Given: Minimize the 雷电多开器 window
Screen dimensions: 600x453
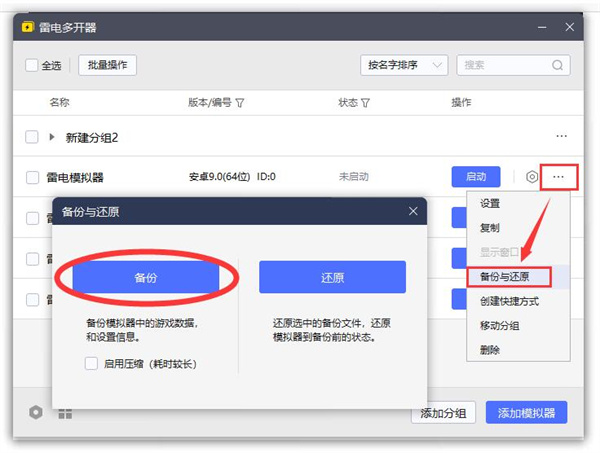Looking at the screenshot, I should tap(542, 28).
